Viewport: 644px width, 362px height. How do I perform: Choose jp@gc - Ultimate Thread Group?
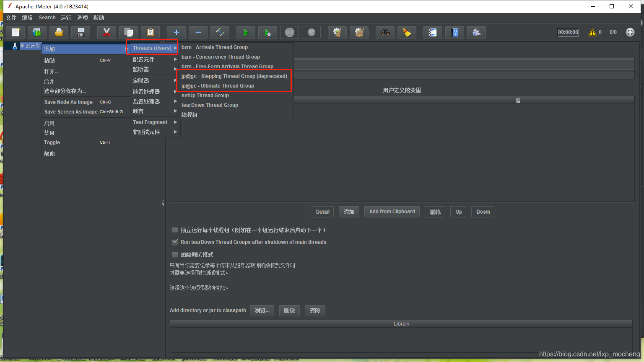(236, 86)
